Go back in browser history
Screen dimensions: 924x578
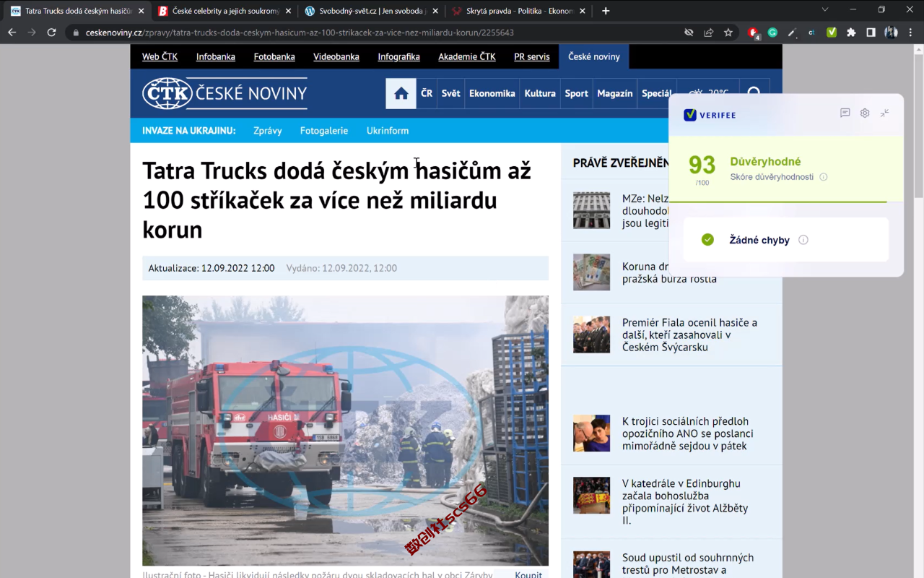(12, 33)
